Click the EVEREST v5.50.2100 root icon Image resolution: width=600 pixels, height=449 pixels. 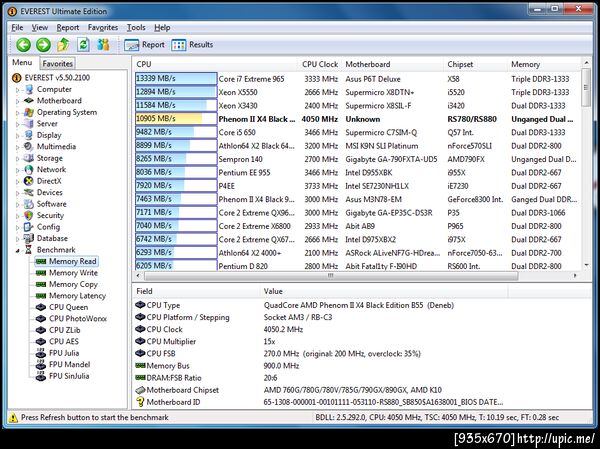click(16, 78)
